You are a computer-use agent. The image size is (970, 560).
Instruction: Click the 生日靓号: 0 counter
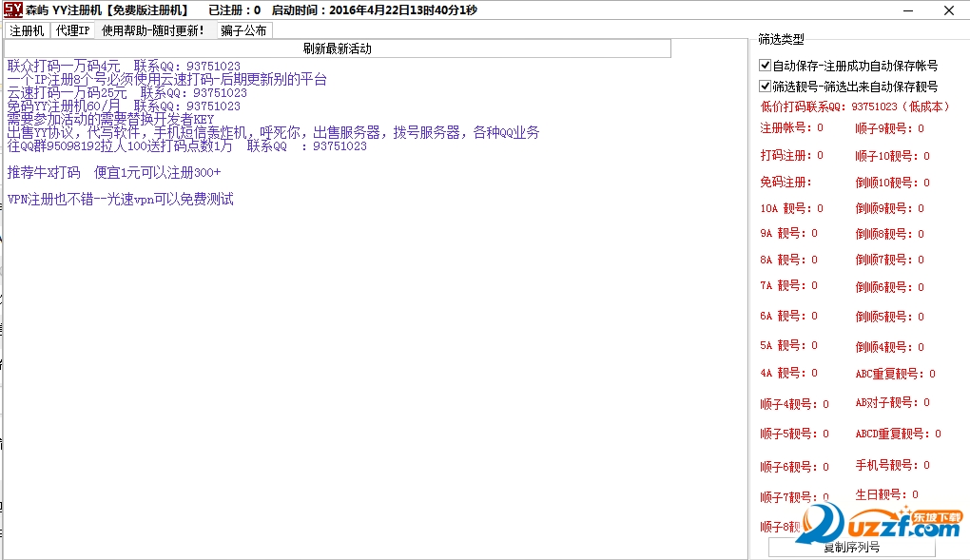(x=887, y=494)
